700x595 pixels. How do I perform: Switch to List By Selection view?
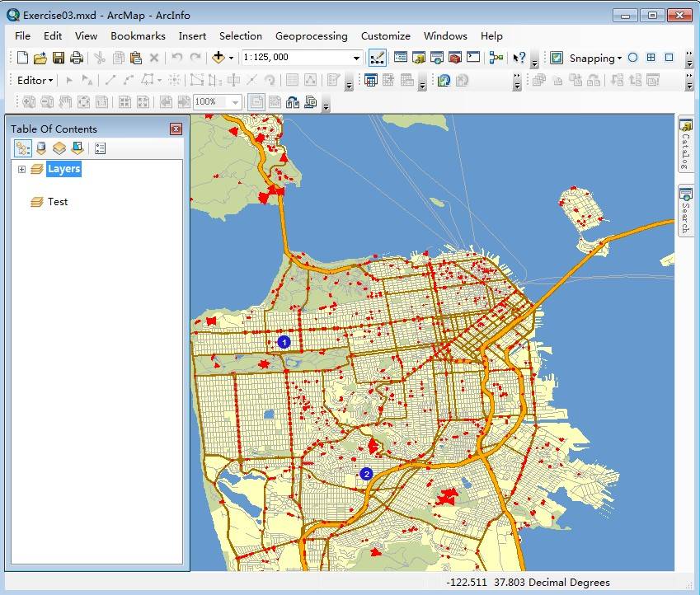(78, 148)
